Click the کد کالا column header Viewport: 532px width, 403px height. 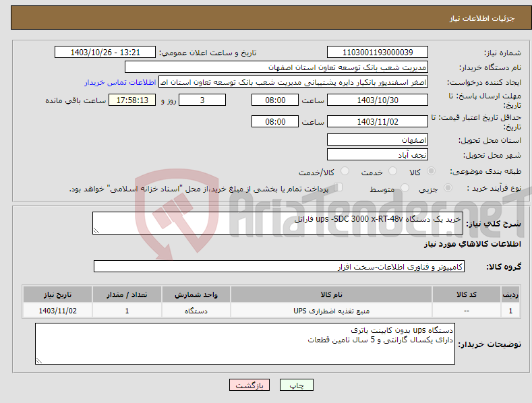click(467, 294)
